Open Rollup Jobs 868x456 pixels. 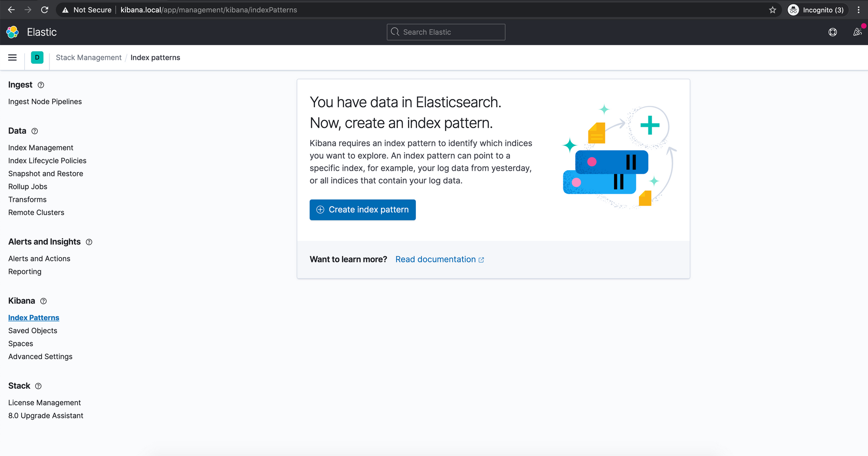click(x=28, y=187)
